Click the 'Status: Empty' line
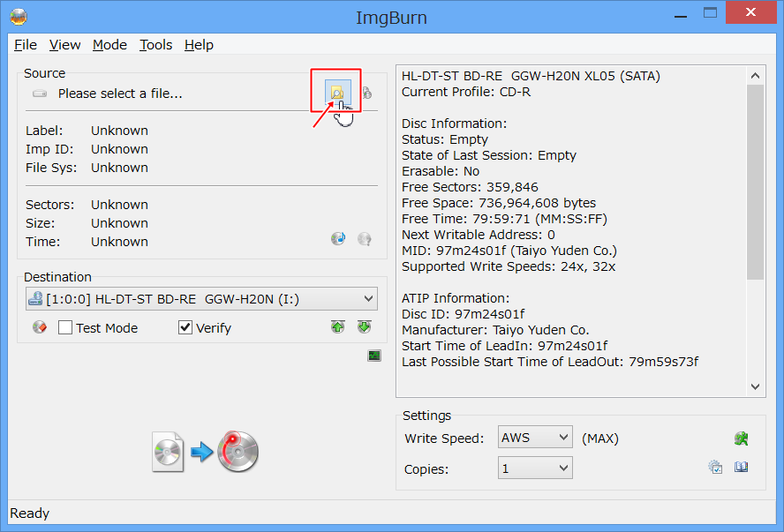 (445, 139)
